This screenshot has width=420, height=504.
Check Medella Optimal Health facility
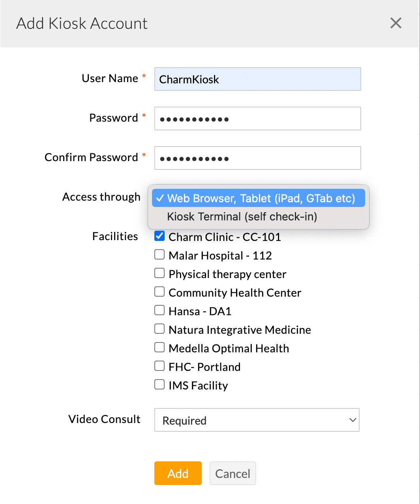tap(159, 348)
